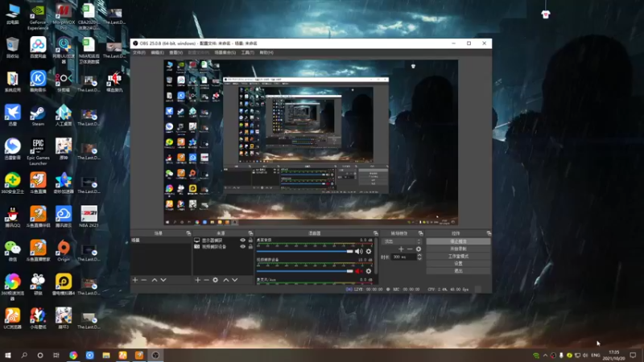Open the Scene Collection (S) menu

tap(225, 52)
